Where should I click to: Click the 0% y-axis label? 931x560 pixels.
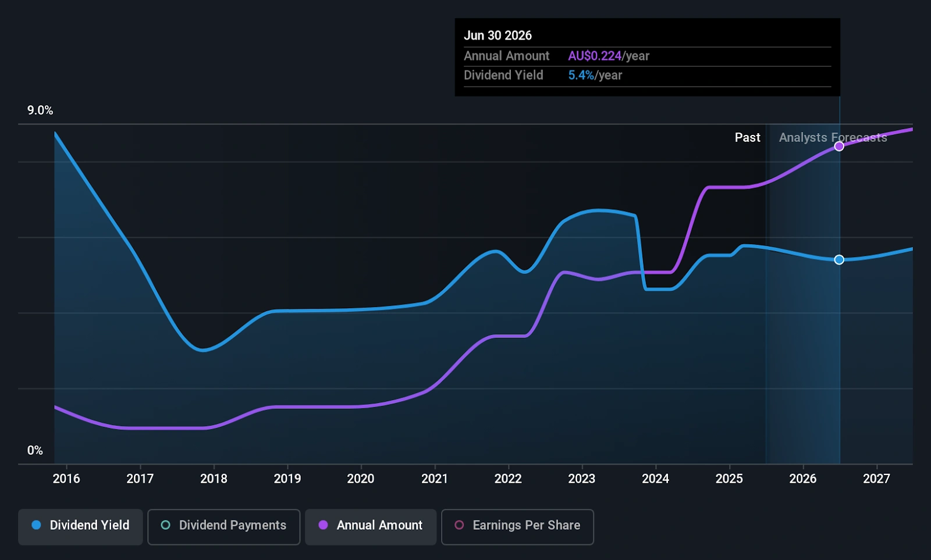point(35,451)
